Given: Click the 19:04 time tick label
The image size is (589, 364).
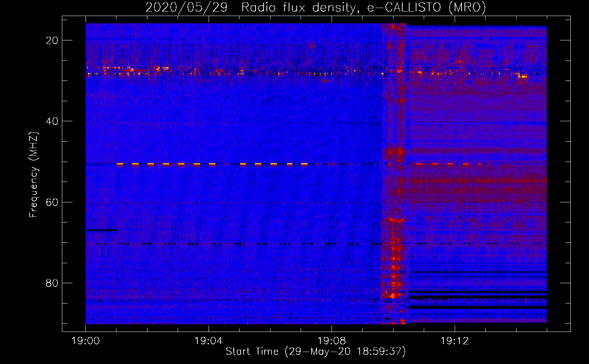Looking at the screenshot, I should (x=209, y=341).
